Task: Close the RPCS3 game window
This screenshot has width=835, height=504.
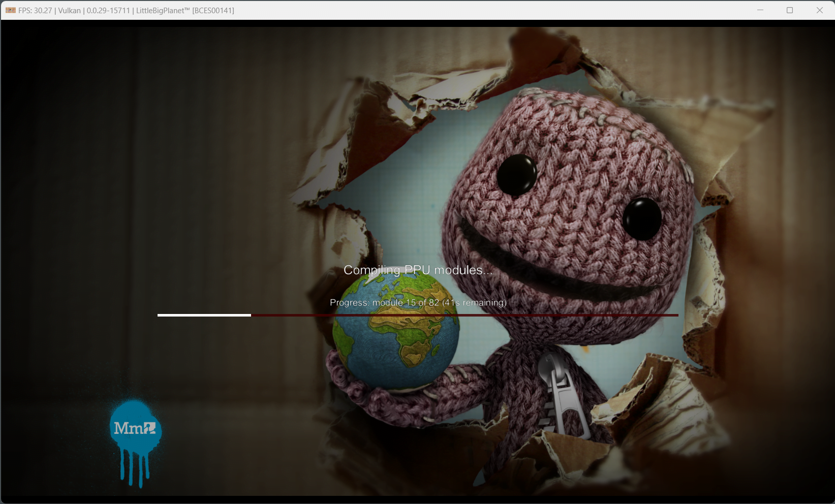Action: (x=819, y=10)
